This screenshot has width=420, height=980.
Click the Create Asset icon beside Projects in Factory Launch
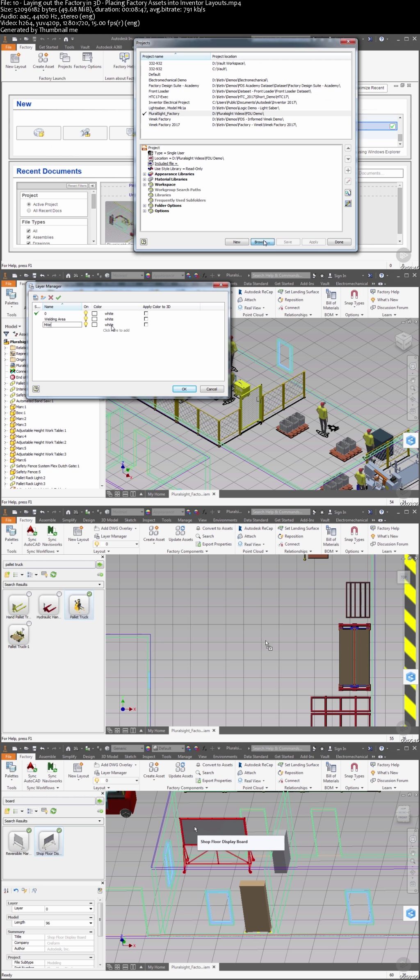click(x=43, y=57)
